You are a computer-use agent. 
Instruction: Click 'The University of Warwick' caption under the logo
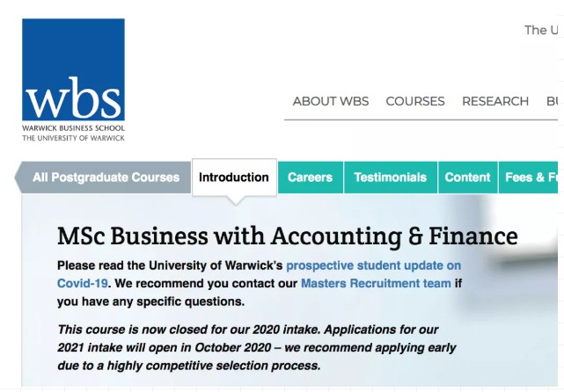tap(73, 138)
